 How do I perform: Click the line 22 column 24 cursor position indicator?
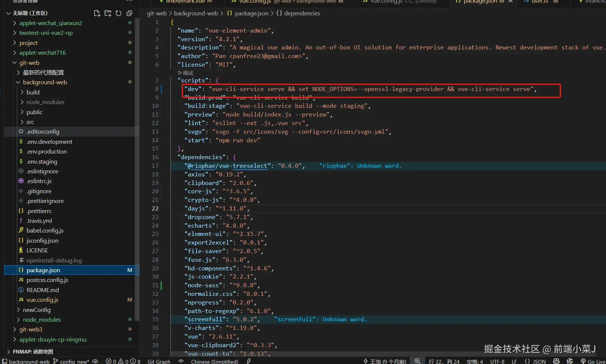tap(444, 361)
